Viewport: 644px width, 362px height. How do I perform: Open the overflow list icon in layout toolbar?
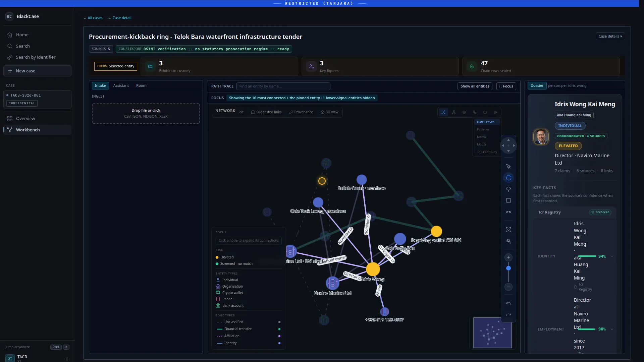(495, 112)
